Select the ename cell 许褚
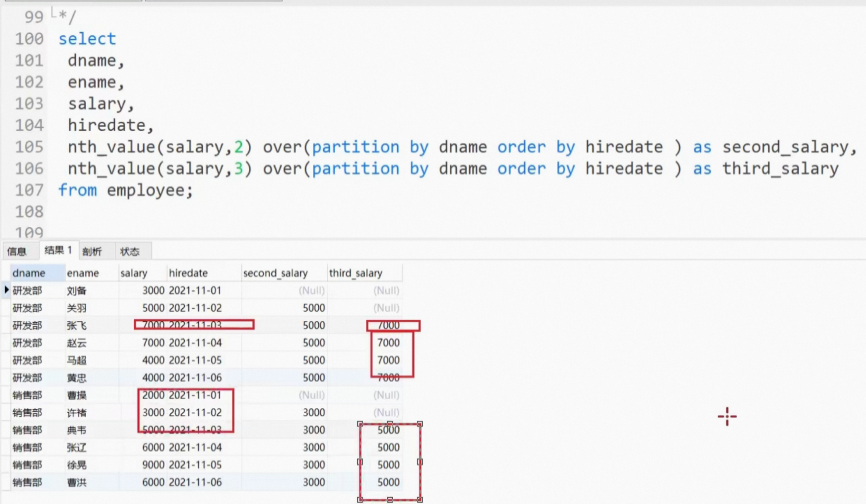Image resolution: width=866 pixels, height=504 pixels. click(77, 412)
